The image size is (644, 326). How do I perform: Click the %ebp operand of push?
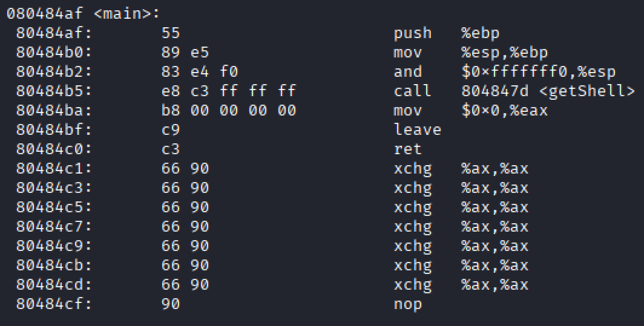[480, 33]
